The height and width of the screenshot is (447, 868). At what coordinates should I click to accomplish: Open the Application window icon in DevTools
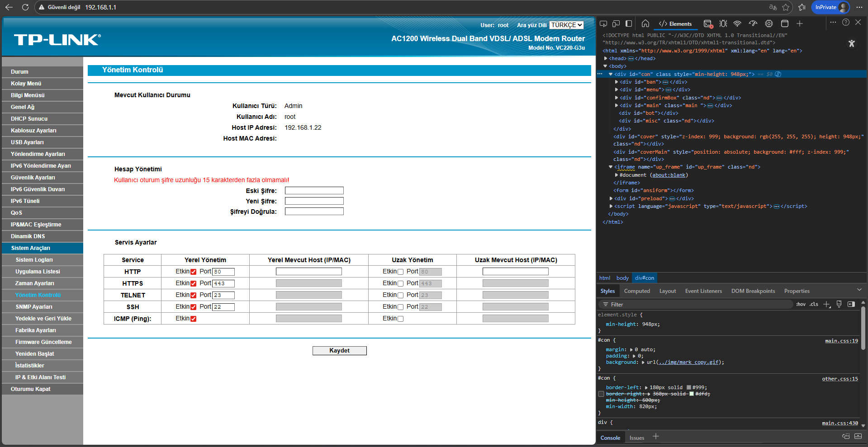(x=785, y=24)
